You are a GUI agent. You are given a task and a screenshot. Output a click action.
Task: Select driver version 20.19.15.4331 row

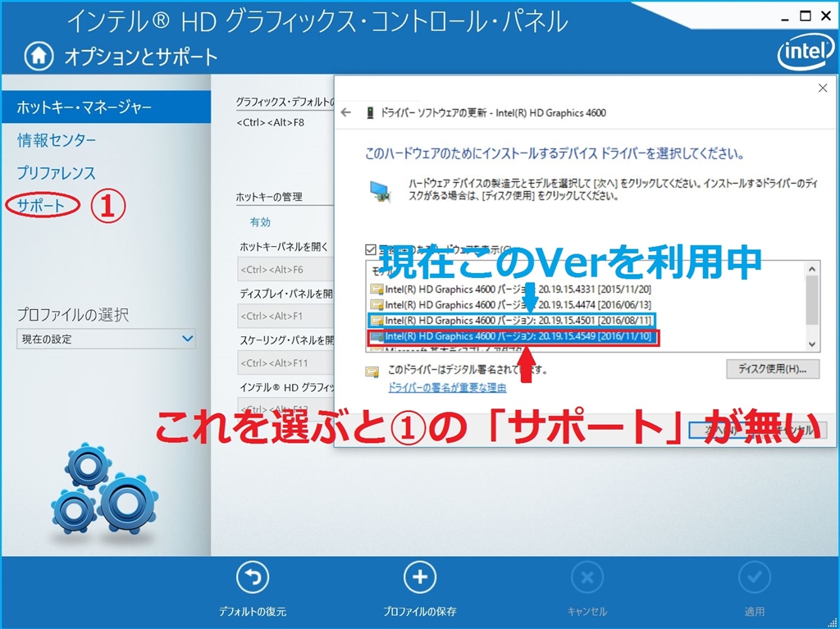point(511,289)
